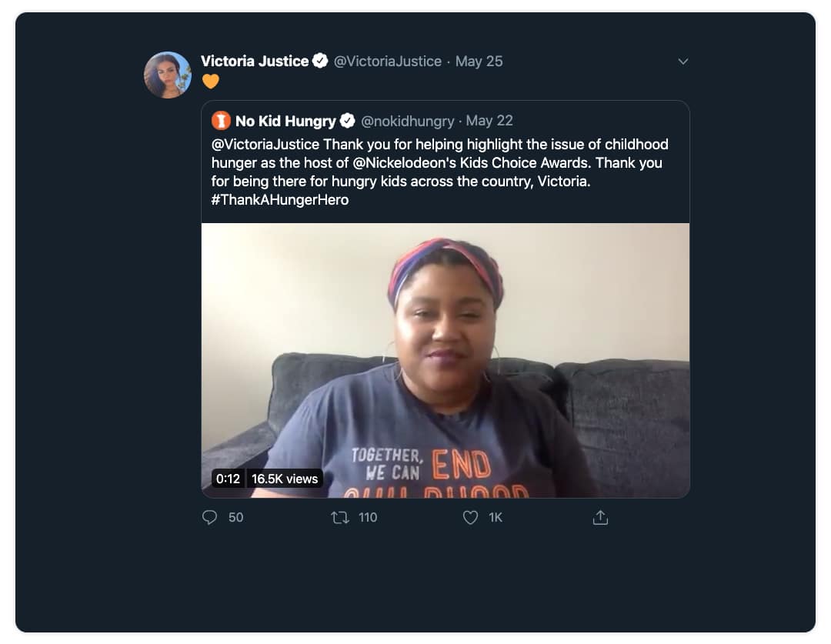Open the May 22 quoted tweet date
The height and width of the screenshot is (644, 831).
point(489,121)
